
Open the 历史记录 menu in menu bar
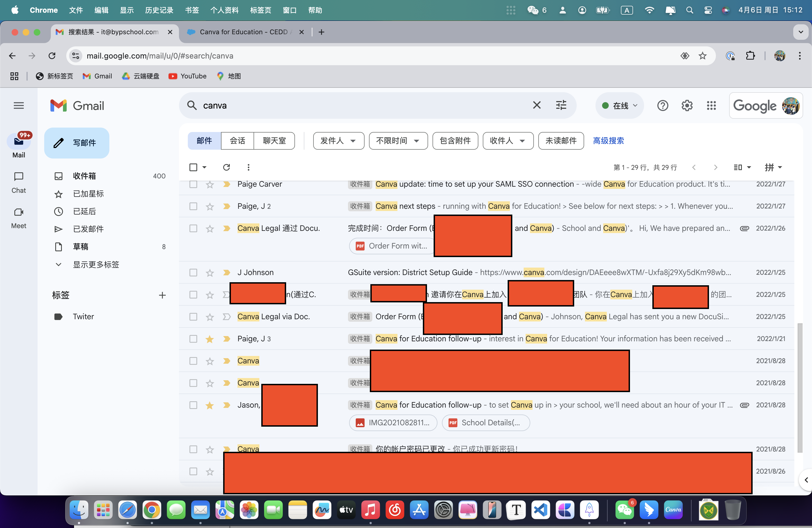coord(159,10)
